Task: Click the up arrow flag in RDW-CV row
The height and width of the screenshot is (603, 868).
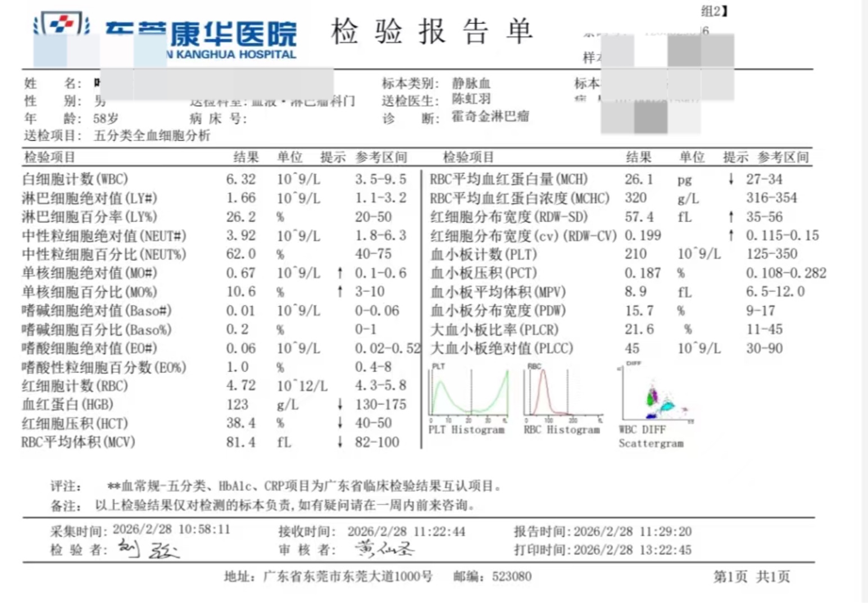Action: coord(730,235)
